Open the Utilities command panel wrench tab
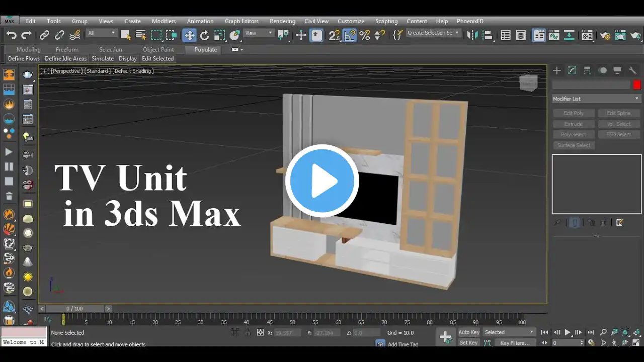 [632, 70]
